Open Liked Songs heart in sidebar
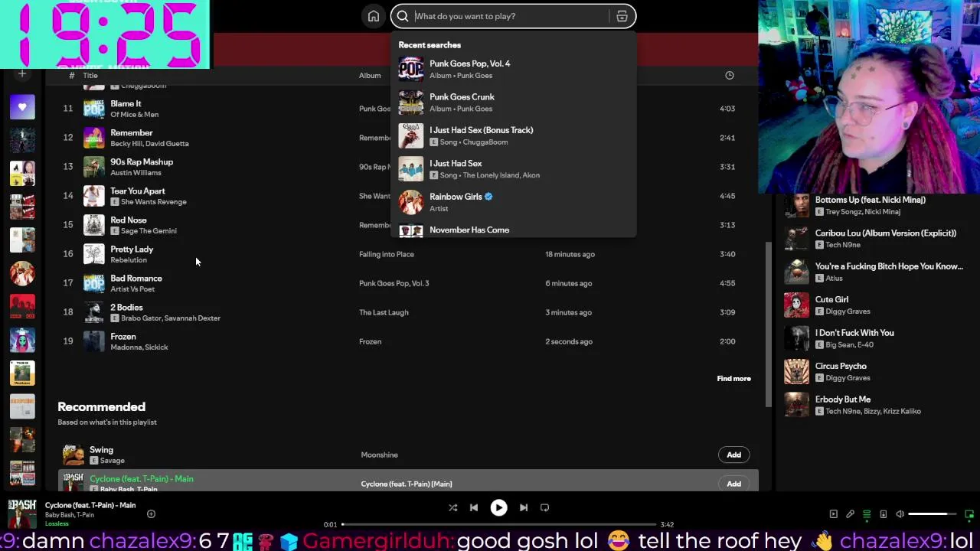Viewport: 980px width, 551px height. (22, 107)
